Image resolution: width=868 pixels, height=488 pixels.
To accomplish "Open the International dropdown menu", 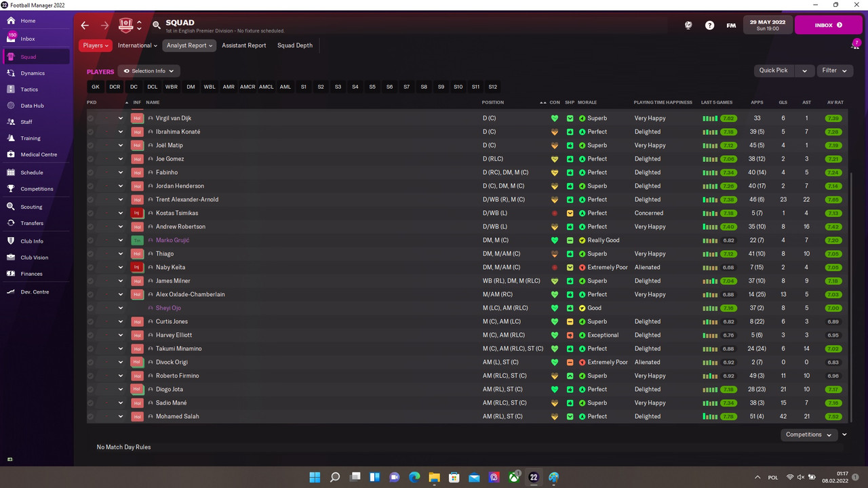I will click(x=138, y=45).
